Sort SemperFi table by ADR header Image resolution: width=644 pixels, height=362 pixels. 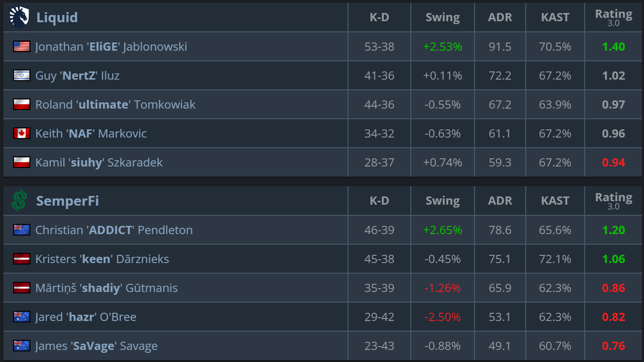click(x=500, y=201)
